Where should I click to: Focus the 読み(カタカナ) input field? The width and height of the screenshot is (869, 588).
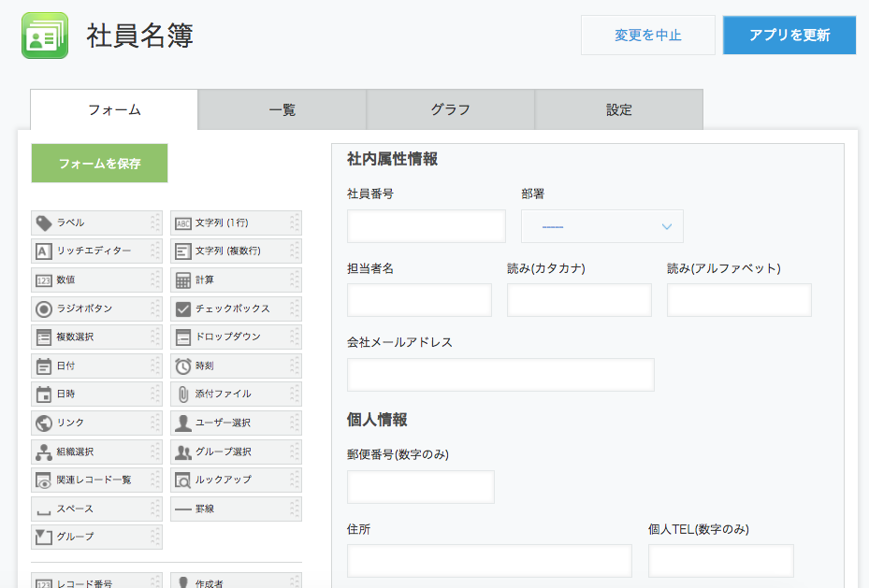(579, 300)
